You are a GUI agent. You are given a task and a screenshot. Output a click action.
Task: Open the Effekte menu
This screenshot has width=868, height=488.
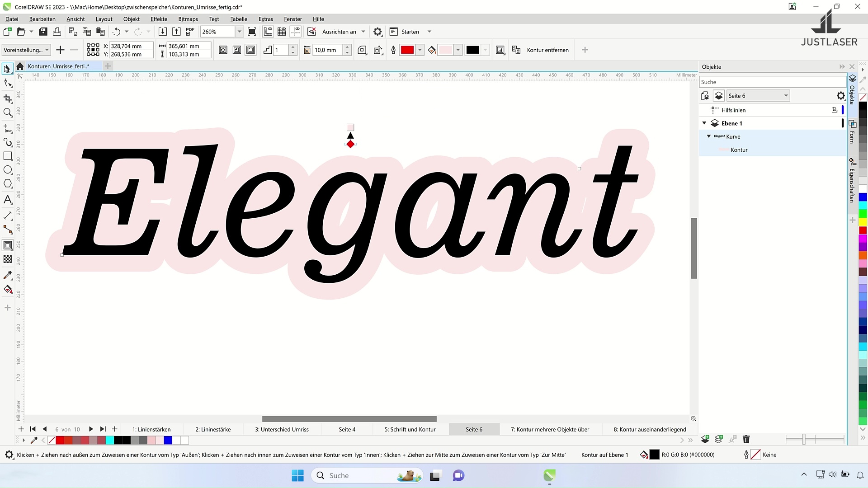point(159,19)
